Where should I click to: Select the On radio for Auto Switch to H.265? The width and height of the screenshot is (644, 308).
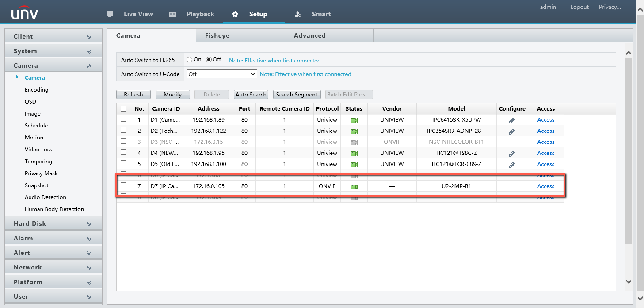pos(190,60)
